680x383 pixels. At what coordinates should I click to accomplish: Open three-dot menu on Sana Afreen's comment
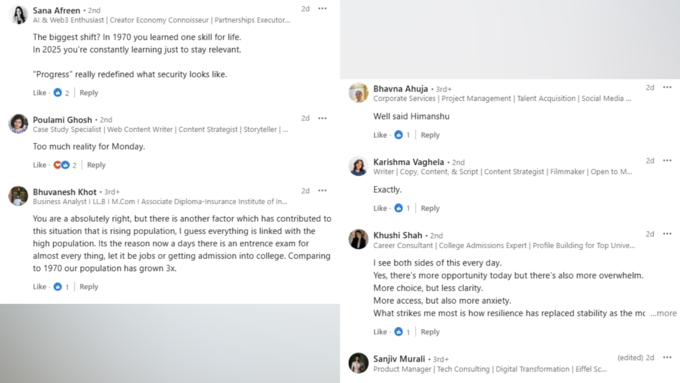322,9
